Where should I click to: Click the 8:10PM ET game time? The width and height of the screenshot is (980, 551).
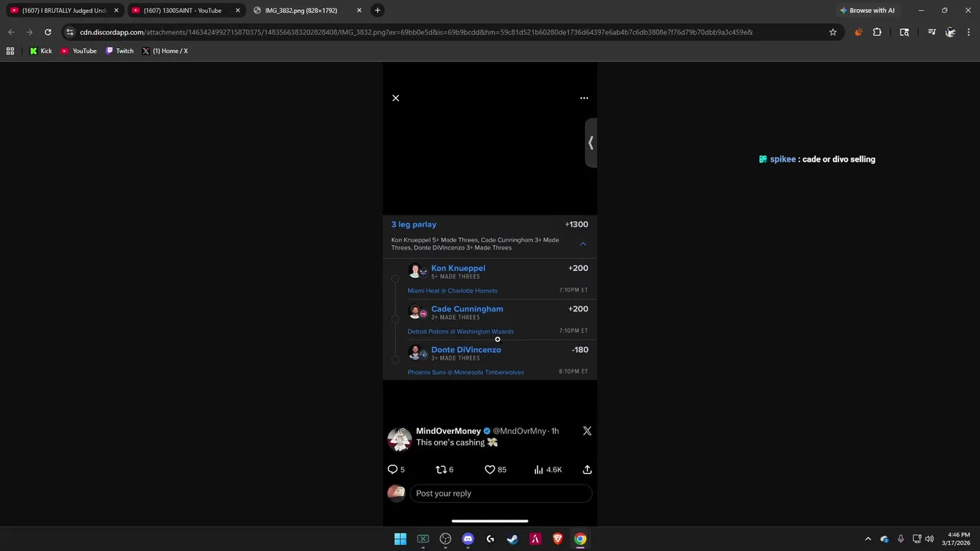(x=573, y=371)
